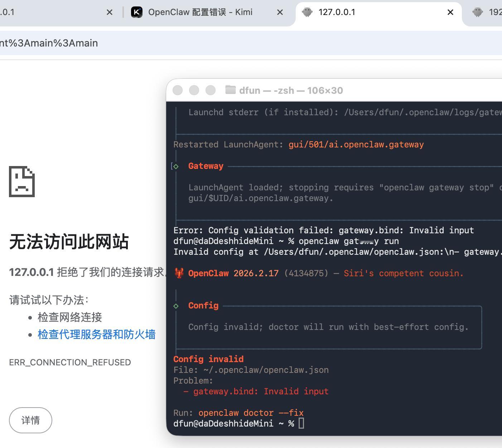Screen dimensions: 502x448
Task: Click the Config section heading in terminal
Action: [x=203, y=306]
